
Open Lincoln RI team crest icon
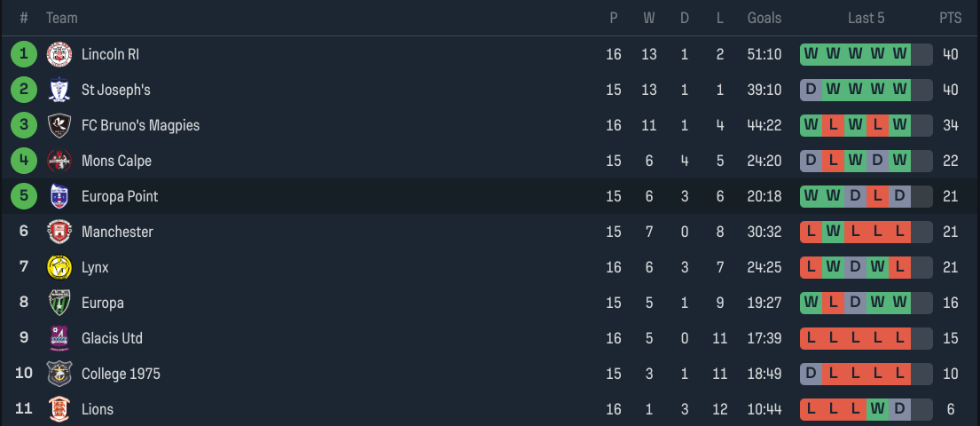[x=59, y=54]
